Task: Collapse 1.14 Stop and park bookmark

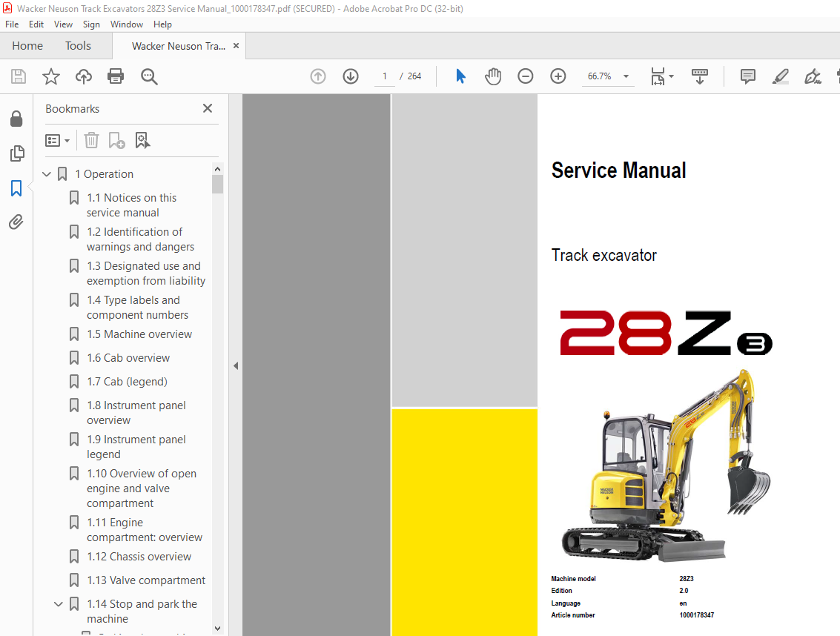Action: [59, 604]
